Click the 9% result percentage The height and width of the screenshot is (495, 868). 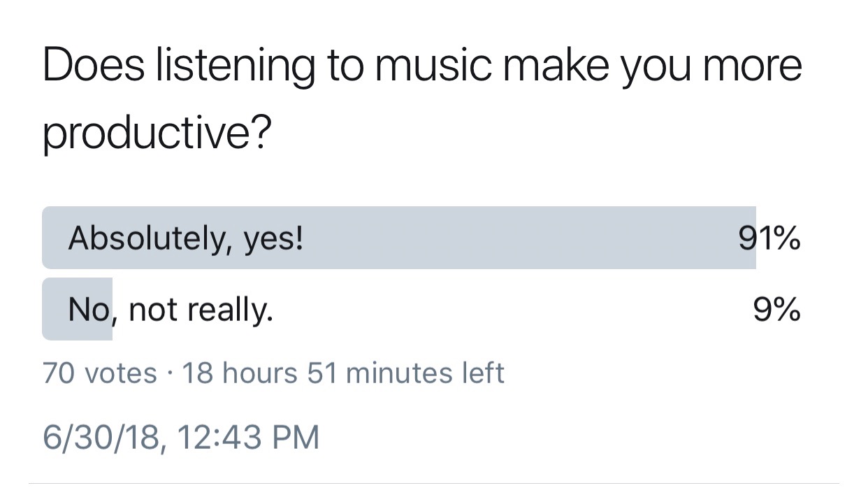click(777, 310)
